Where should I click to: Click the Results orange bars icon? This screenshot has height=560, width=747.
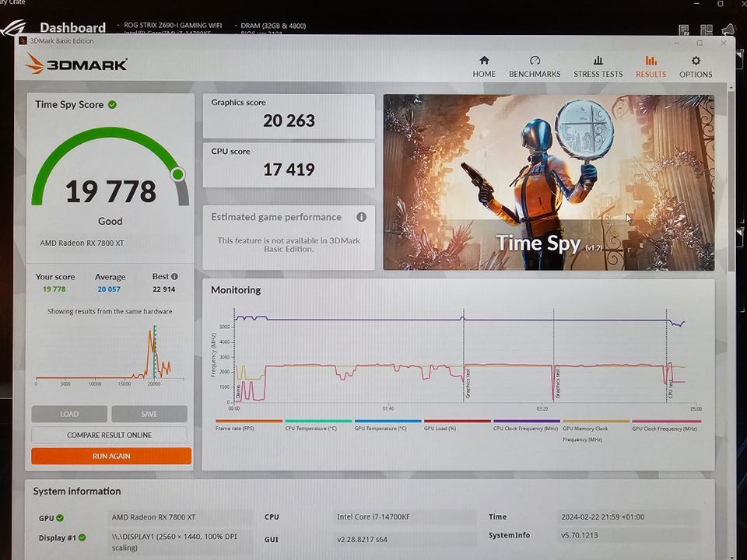pos(651,60)
